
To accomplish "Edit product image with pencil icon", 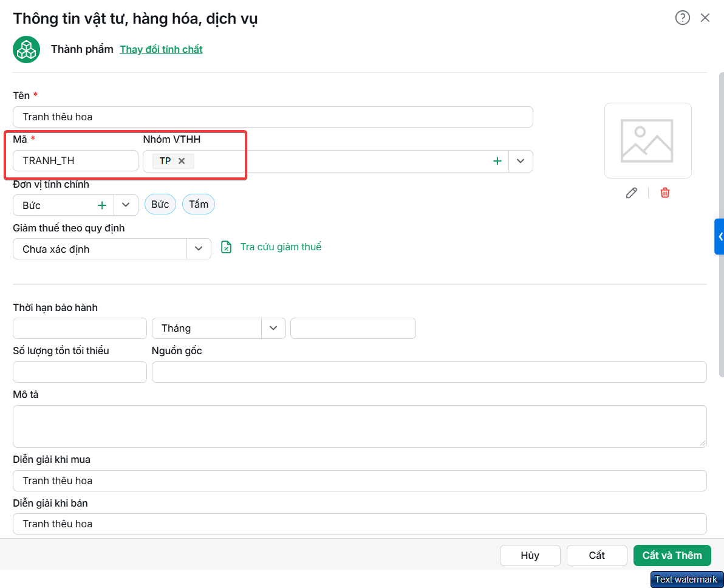I will coord(632,193).
